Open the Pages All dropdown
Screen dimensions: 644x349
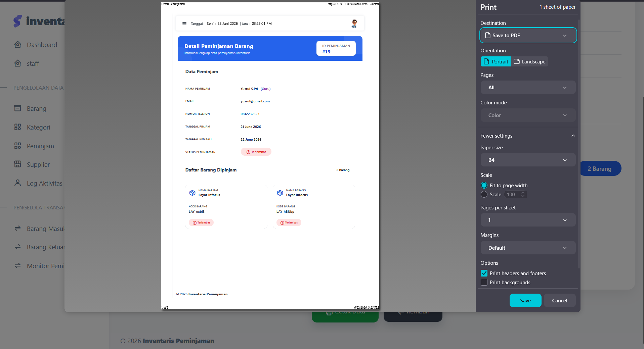coord(528,87)
